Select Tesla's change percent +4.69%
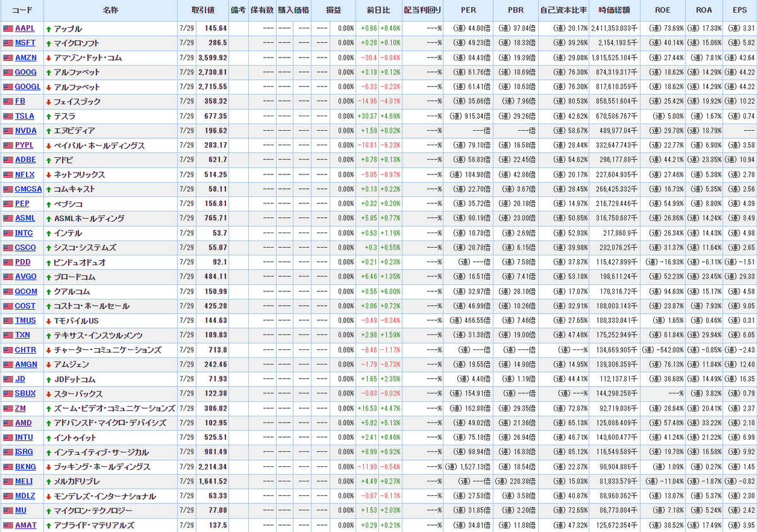This screenshot has width=758, height=532. click(x=390, y=116)
